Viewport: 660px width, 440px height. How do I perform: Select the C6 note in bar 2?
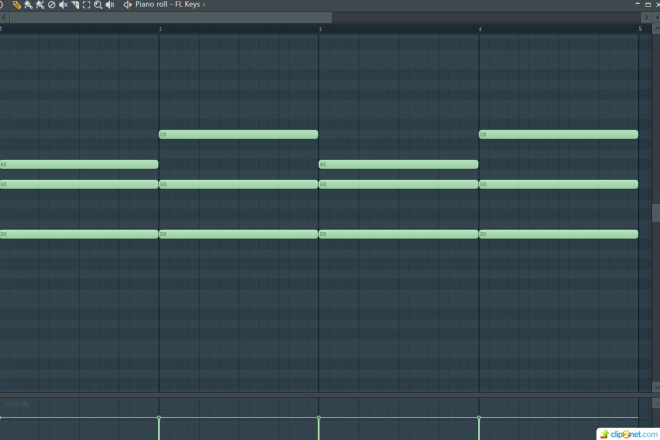238,134
